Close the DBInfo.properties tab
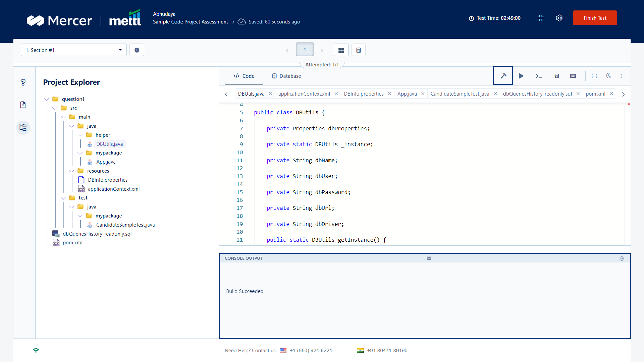The width and height of the screenshot is (644, 362). pyautogui.click(x=389, y=94)
